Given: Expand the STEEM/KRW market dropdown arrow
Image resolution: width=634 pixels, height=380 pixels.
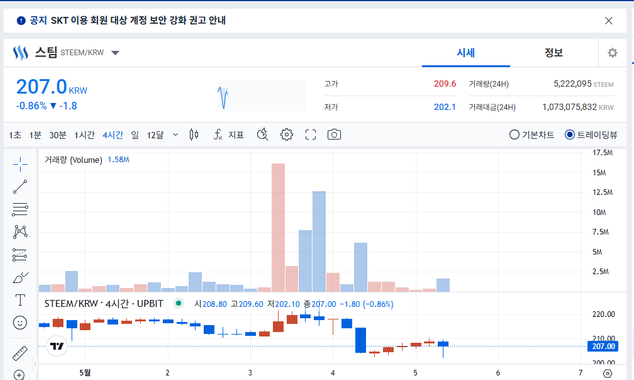Looking at the screenshot, I should (115, 53).
